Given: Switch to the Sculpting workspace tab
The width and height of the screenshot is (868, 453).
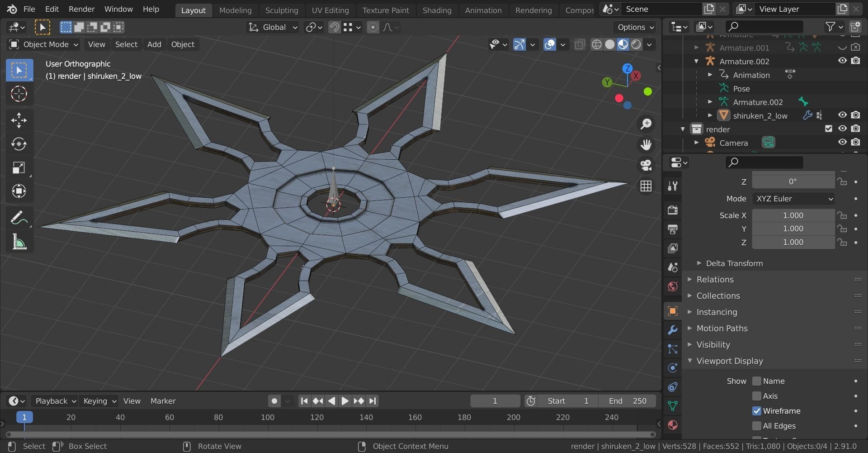Looking at the screenshot, I should click(282, 10).
